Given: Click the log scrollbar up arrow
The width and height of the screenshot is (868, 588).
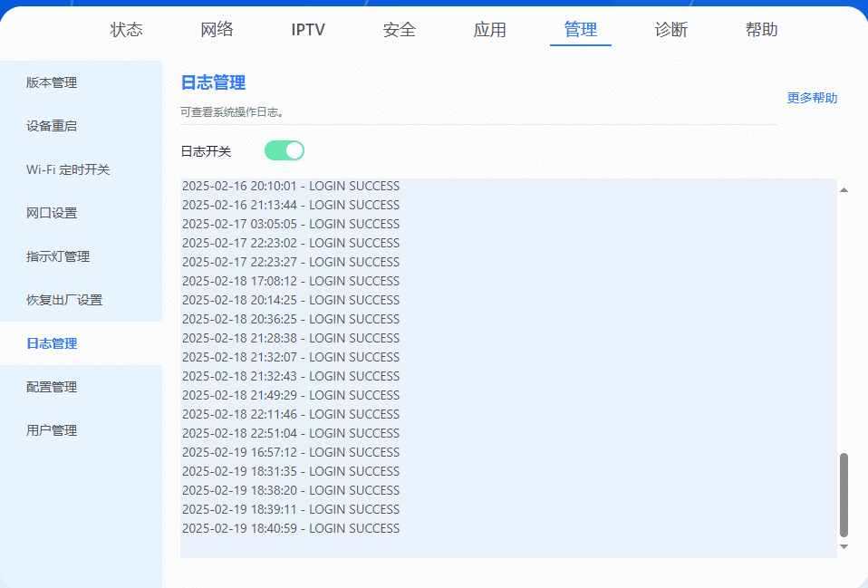Looking at the screenshot, I should click(x=844, y=189).
